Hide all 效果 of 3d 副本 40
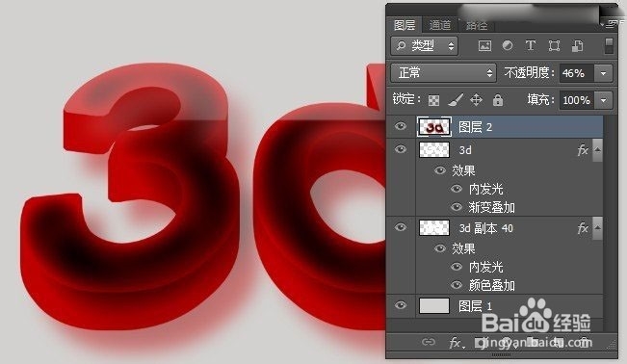 tap(440, 248)
